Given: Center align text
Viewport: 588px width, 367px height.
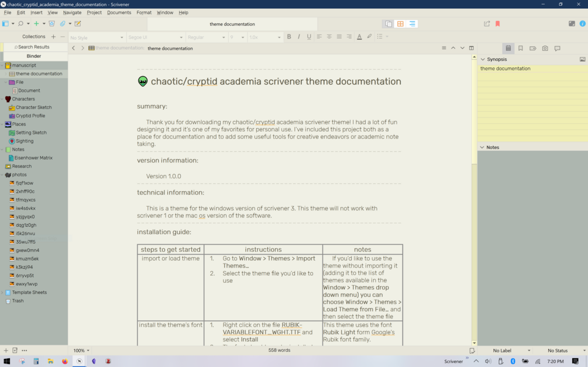Looking at the screenshot, I should [x=329, y=37].
